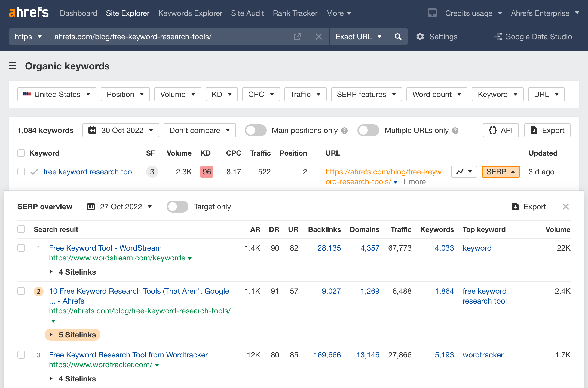The image size is (588, 388).
Task: Turn on Target only toggle
Action: point(177,207)
